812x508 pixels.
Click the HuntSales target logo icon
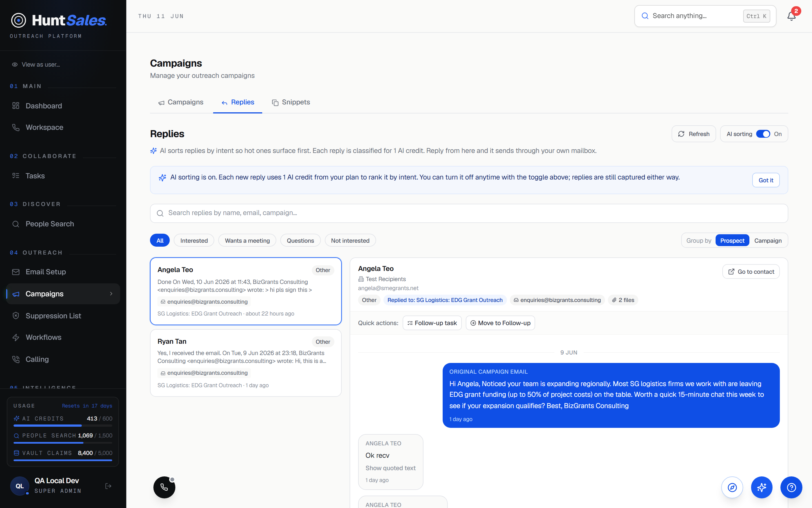(18, 21)
